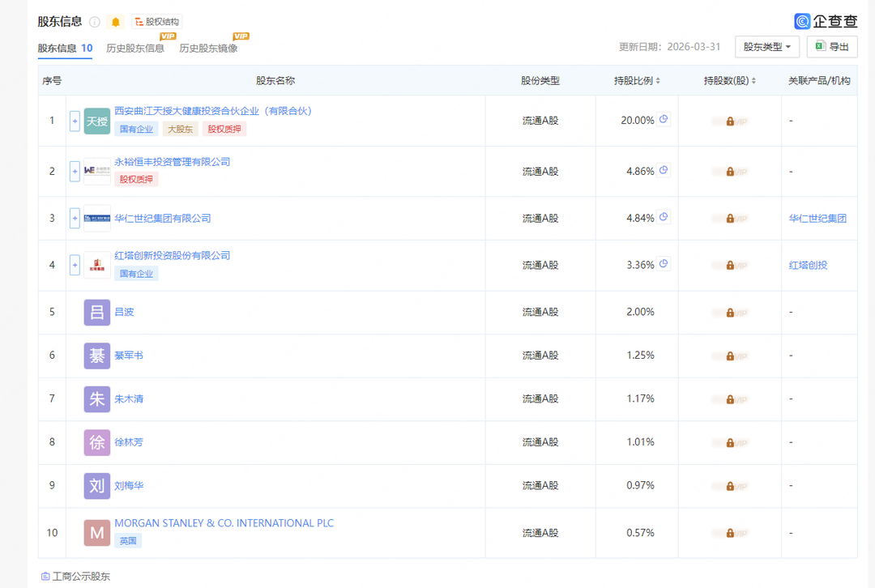This screenshot has height=588, width=875.
Task: Click pie chart icon beside 4.86%
Action: click(x=664, y=170)
